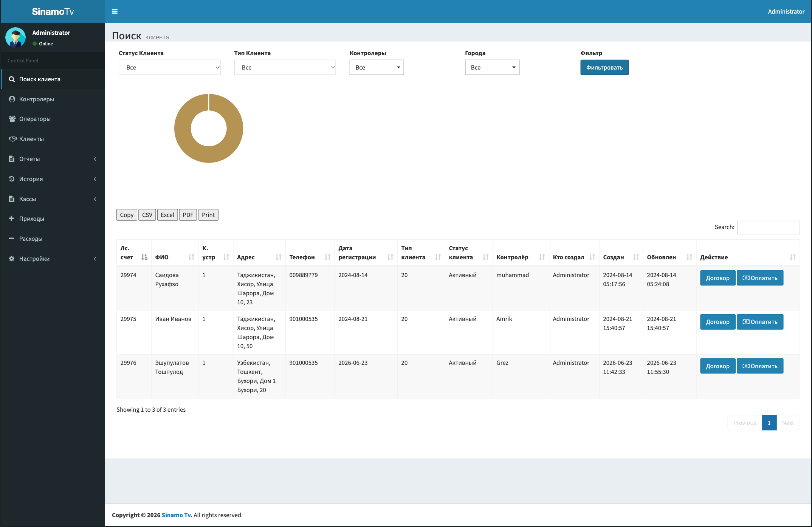The width and height of the screenshot is (812, 527).
Task: Toggle the sidebar hamburger menu icon
Action: (x=115, y=11)
